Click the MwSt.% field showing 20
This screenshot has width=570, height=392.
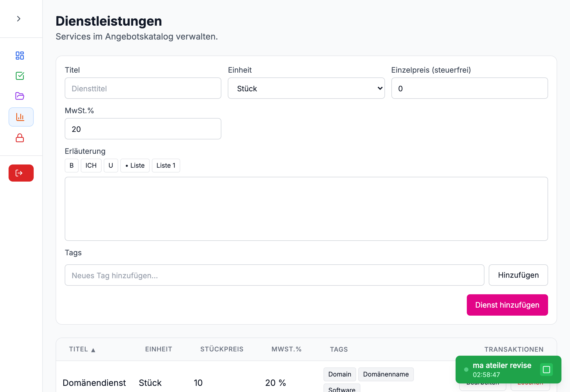pyautogui.click(x=143, y=129)
